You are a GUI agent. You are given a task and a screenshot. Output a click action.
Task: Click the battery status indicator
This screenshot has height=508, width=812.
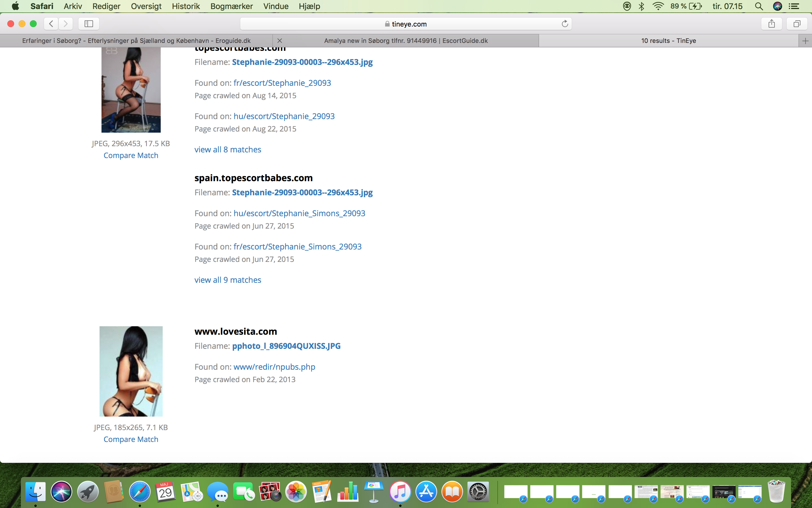coord(686,6)
